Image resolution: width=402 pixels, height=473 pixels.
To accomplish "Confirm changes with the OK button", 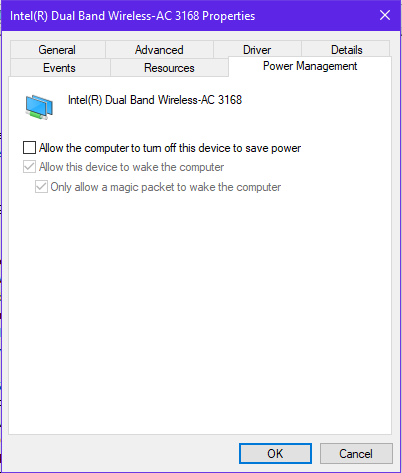I will point(275,453).
